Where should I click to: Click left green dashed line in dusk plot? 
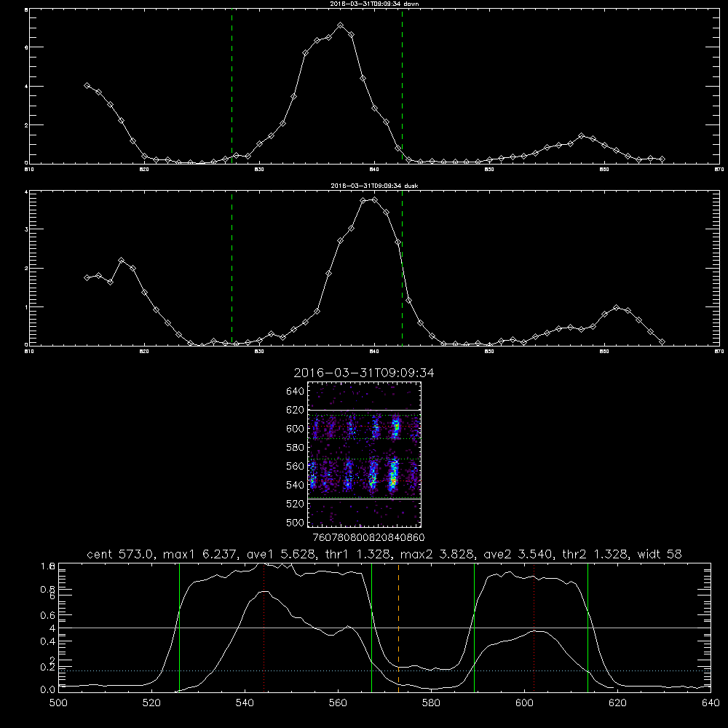[x=232, y=269]
